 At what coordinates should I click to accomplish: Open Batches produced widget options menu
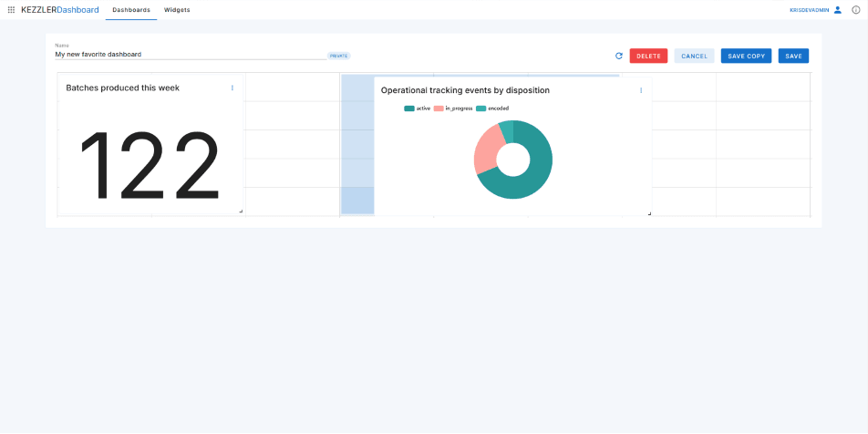point(232,88)
